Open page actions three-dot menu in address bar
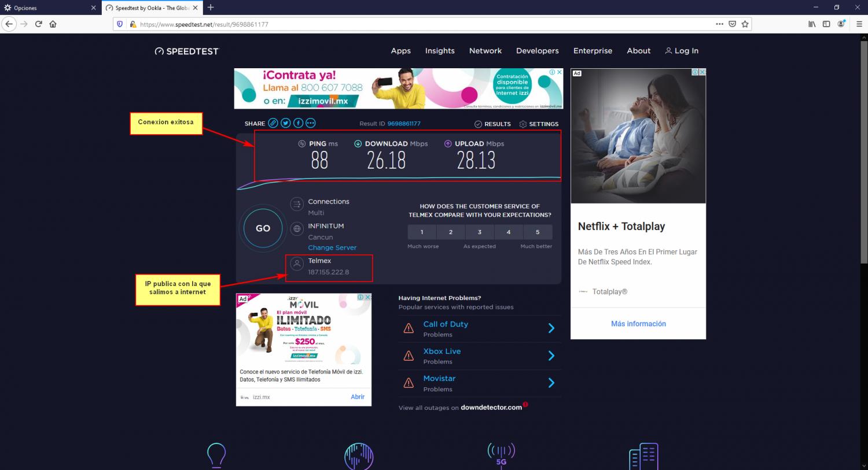868x470 pixels. 719,24
